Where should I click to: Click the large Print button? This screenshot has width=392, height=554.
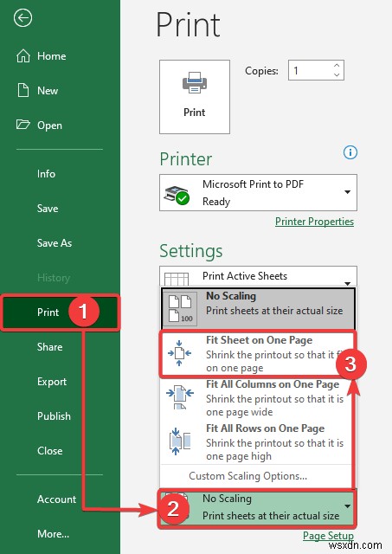[x=195, y=96]
